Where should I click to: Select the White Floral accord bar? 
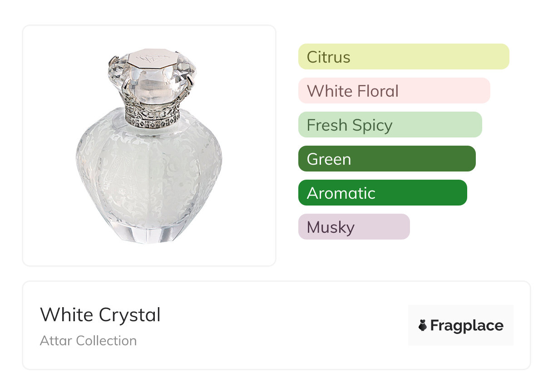coord(394,91)
